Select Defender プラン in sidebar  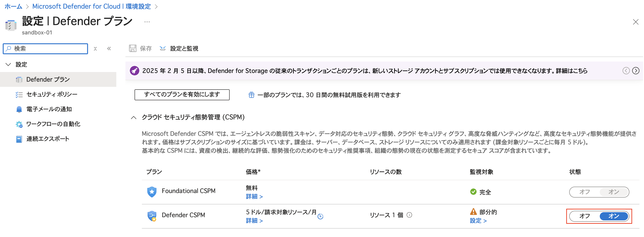point(58,79)
